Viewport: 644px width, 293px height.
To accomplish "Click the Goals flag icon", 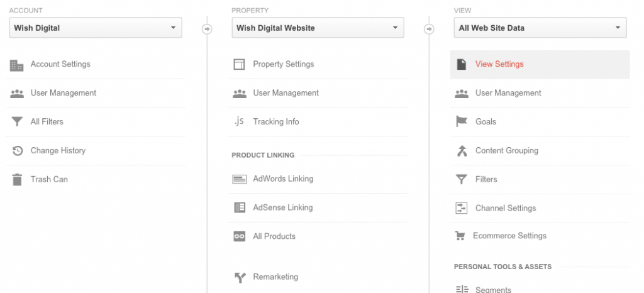I will pos(462,122).
